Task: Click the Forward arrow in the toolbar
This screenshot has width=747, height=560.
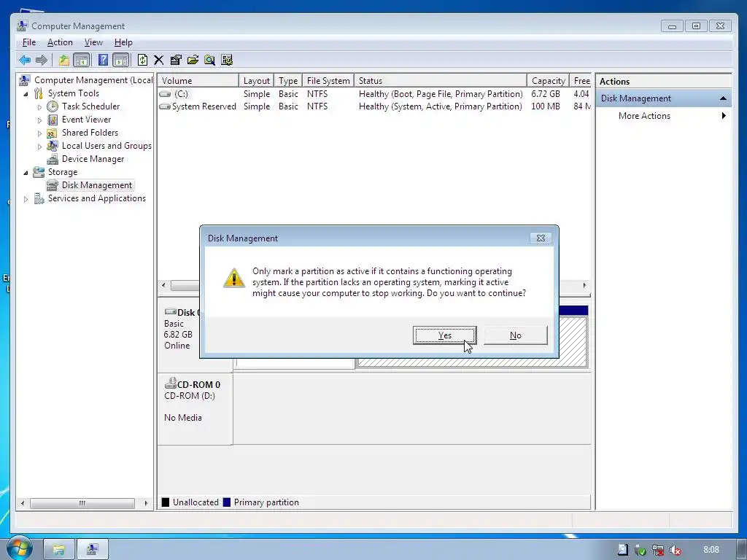Action: 42,60
